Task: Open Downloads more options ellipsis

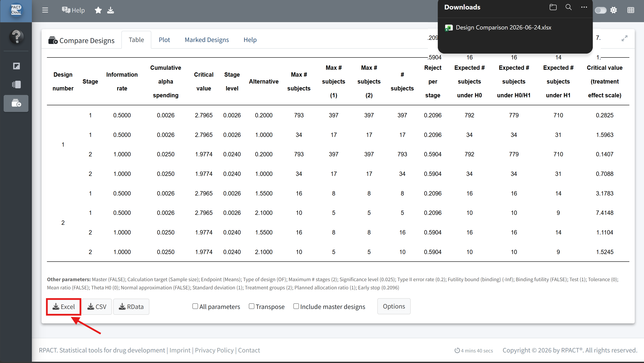Action: 584,7
